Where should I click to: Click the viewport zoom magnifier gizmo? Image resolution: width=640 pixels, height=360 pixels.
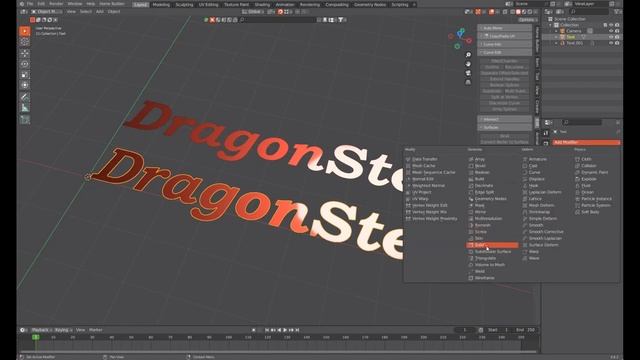pos(468,55)
